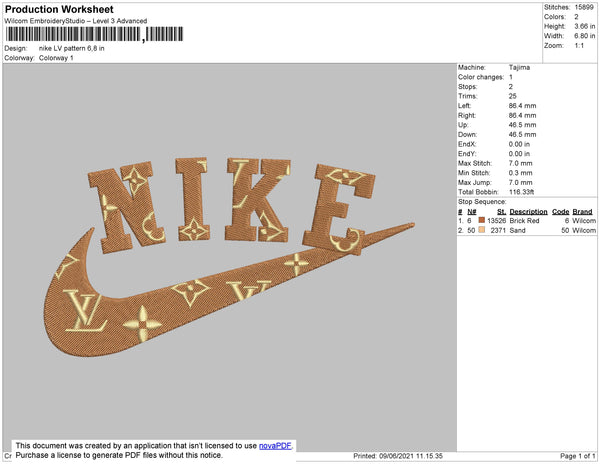Click the Production Worksheet title

59,9
